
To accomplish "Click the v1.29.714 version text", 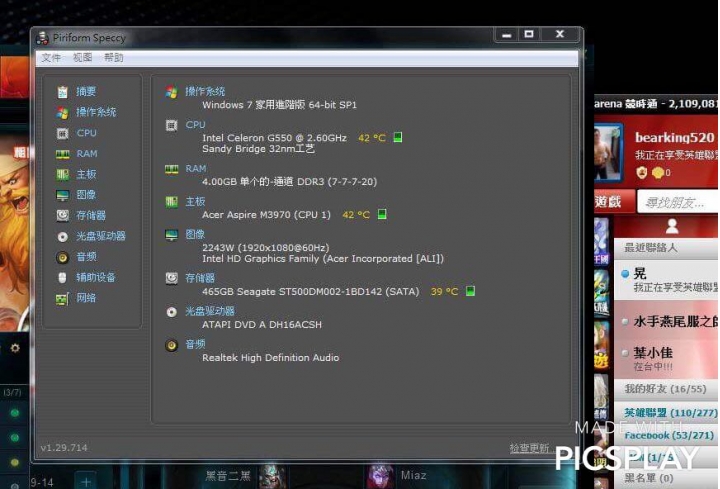I will pyautogui.click(x=64, y=448).
